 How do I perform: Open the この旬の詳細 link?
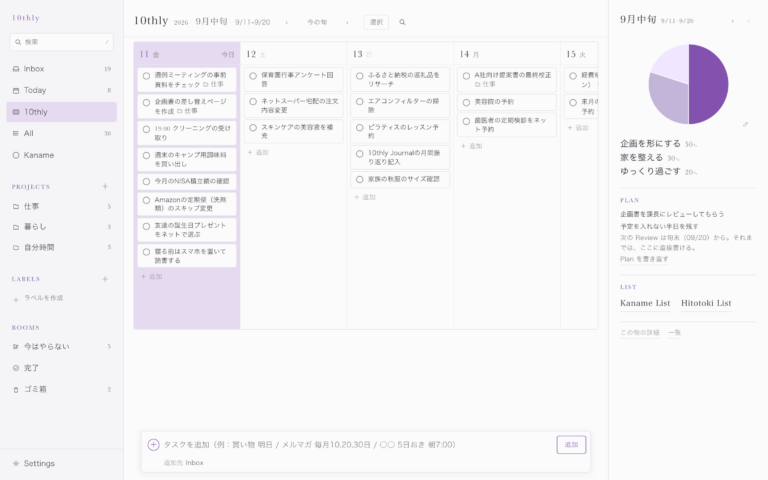coord(640,333)
